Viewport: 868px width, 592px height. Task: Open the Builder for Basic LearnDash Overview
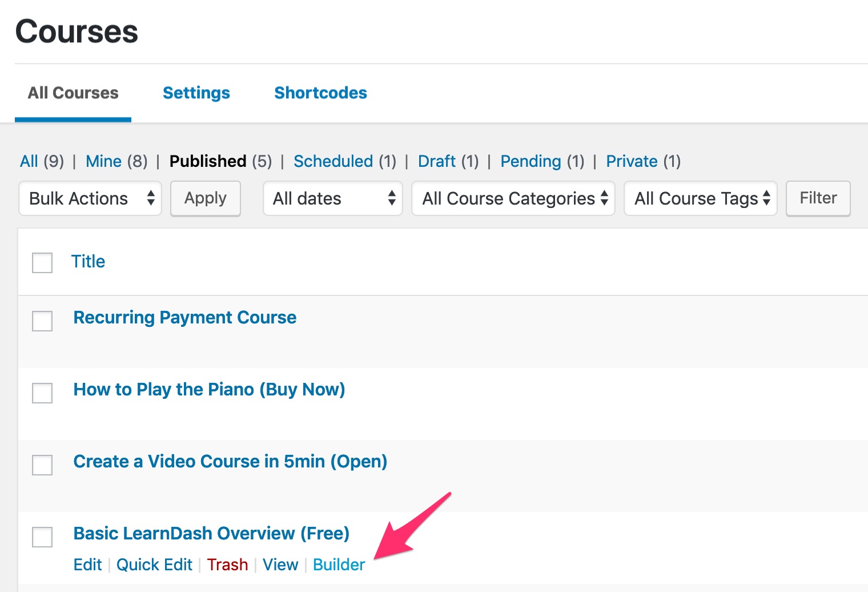(x=339, y=565)
